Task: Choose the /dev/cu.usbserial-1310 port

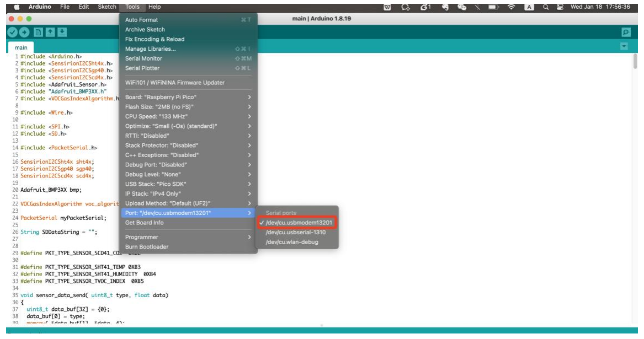Action: pyautogui.click(x=295, y=232)
